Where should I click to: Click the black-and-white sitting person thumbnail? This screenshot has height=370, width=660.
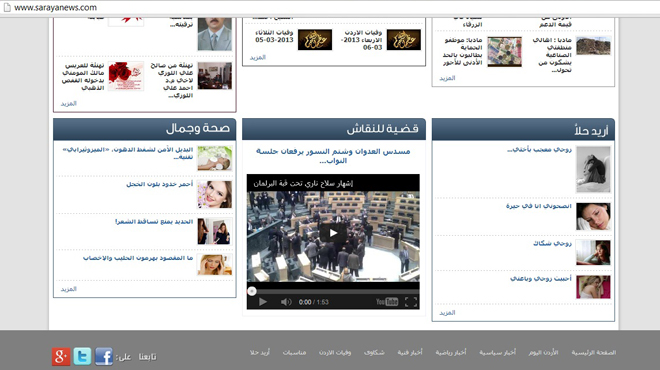(x=593, y=169)
